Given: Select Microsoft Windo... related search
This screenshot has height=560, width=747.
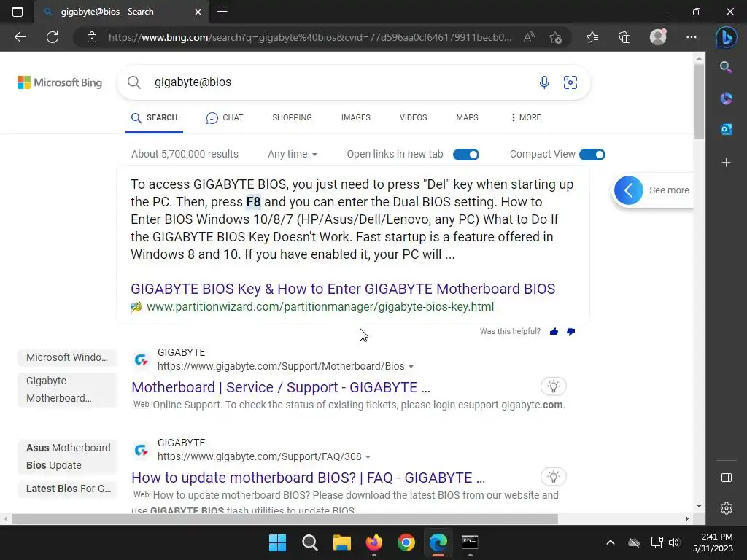Looking at the screenshot, I should coord(67,357).
